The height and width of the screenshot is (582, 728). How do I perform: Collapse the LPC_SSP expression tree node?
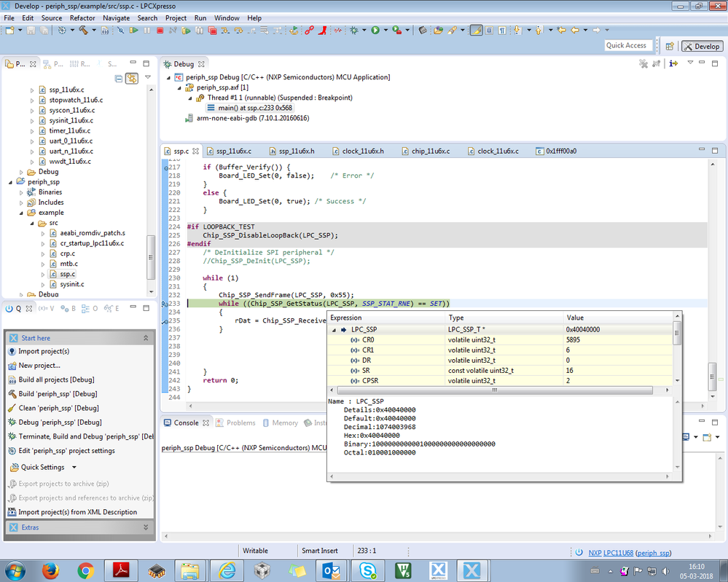[334, 330]
